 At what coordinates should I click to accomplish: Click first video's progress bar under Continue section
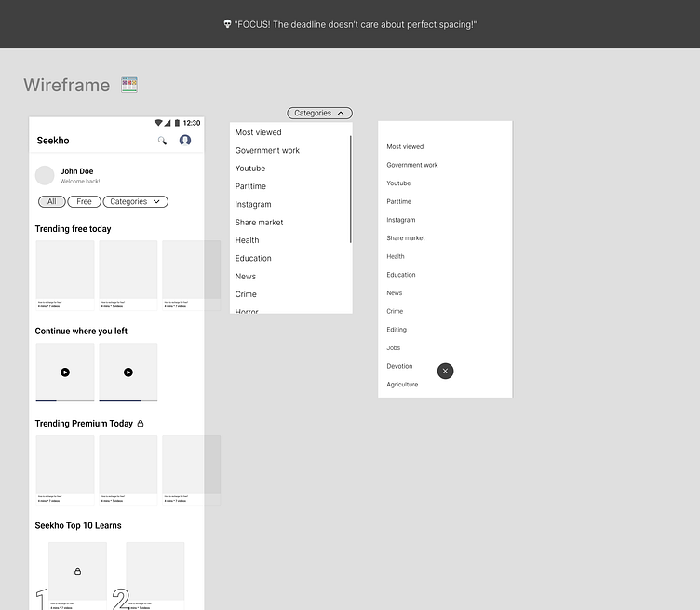pyautogui.click(x=65, y=401)
